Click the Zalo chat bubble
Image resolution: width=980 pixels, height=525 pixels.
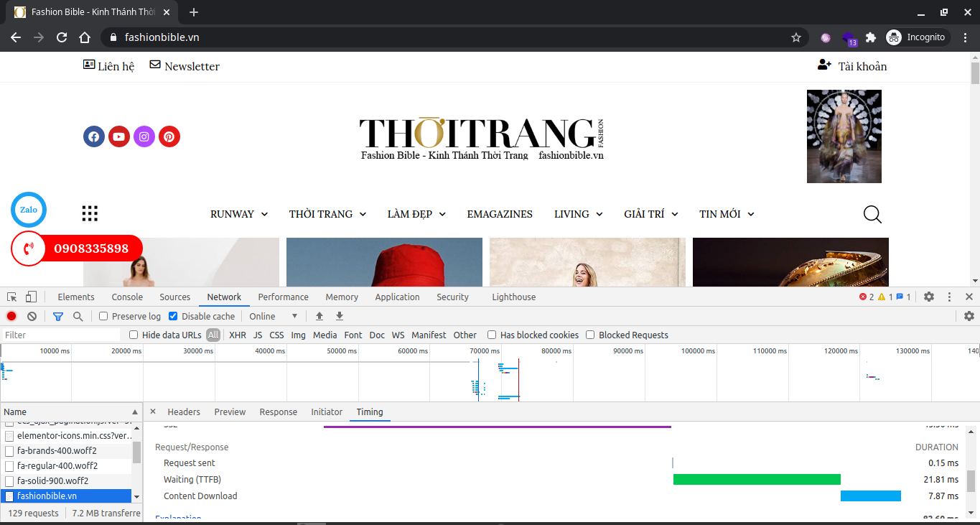click(x=29, y=210)
